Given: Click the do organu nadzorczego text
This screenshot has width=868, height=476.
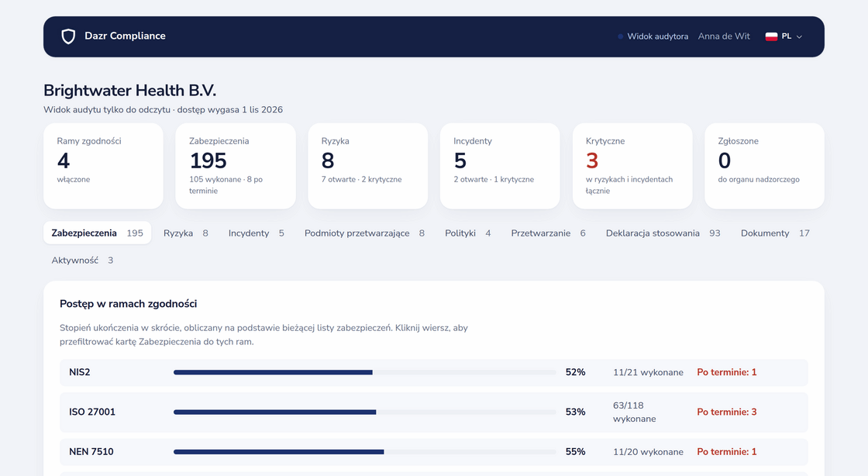Looking at the screenshot, I should coord(759,179).
